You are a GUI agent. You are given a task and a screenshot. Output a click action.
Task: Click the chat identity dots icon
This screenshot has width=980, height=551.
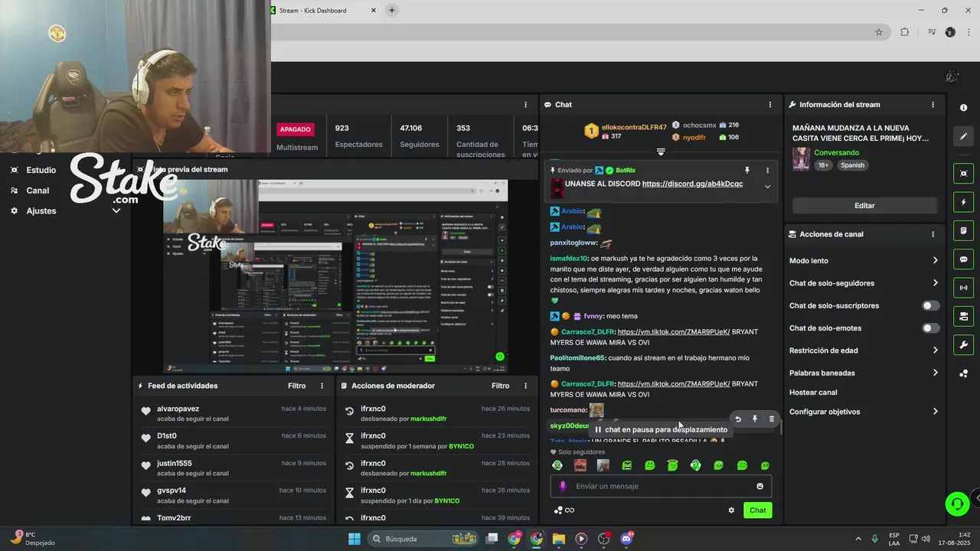[558, 510]
